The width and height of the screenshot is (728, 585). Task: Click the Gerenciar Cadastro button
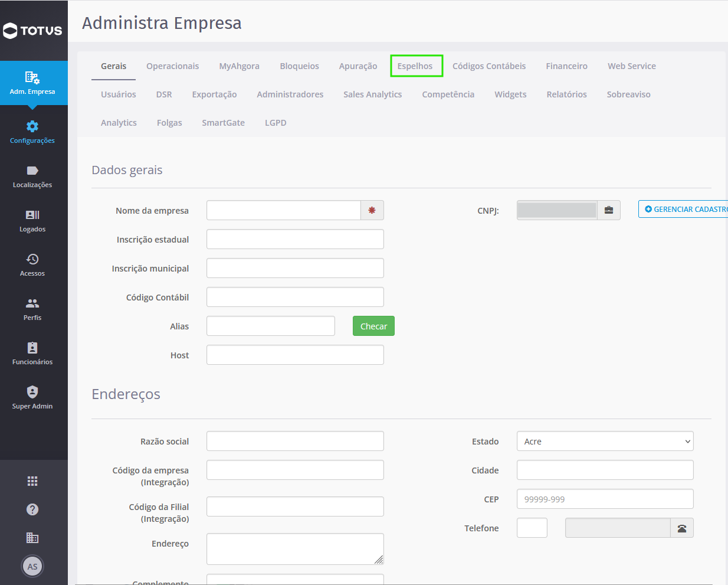(683, 209)
